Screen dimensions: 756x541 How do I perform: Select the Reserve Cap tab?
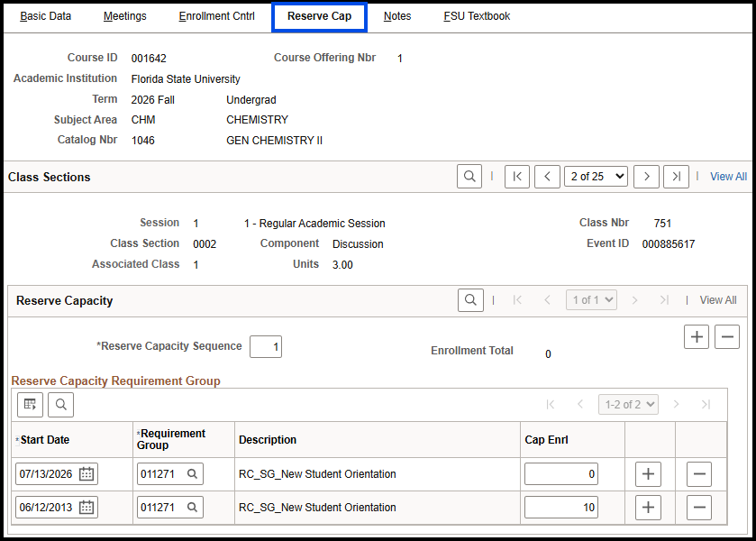319,16
